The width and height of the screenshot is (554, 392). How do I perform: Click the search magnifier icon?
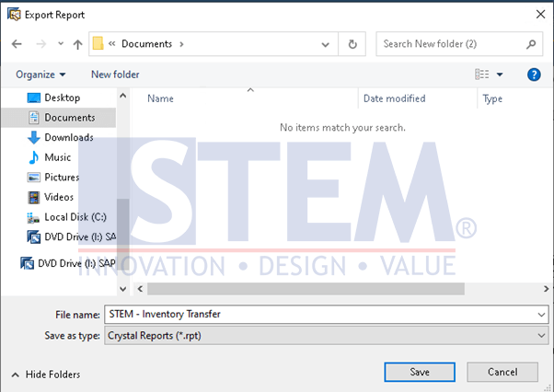pyautogui.click(x=531, y=44)
